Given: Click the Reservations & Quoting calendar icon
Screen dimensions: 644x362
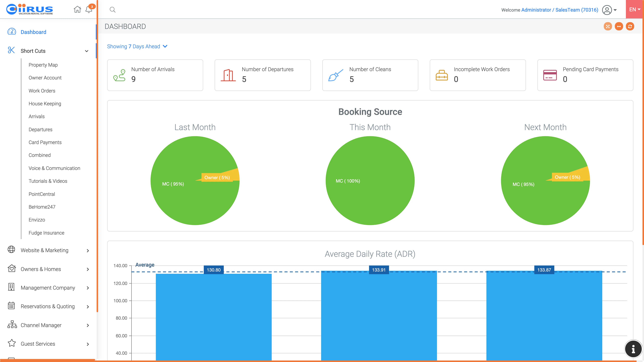Looking at the screenshot, I should coord(11,306).
